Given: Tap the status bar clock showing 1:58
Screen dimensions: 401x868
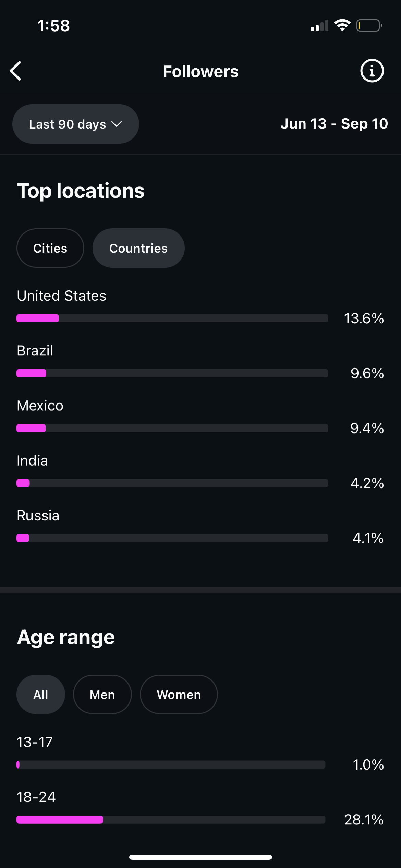Looking at the screenshot, I should [x=53, y=26].
